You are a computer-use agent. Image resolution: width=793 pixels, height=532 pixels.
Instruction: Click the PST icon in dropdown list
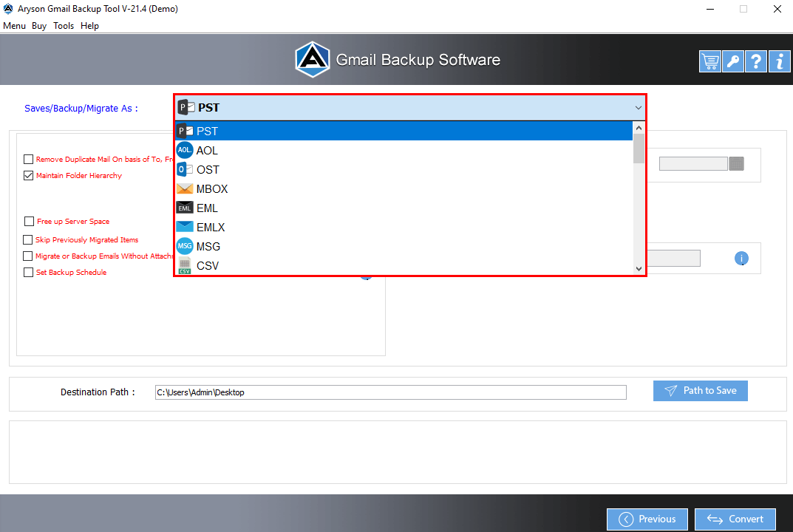[x=185, y=131]
